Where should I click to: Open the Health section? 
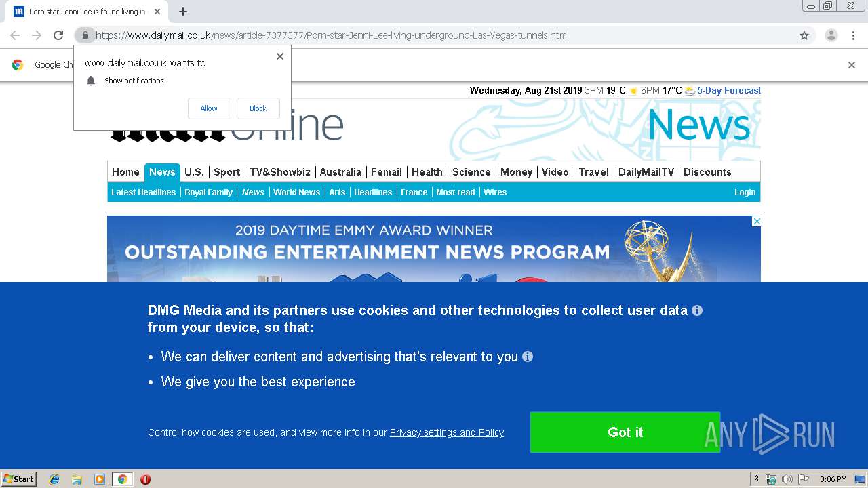pyautogui.click(x=427, y=172)
